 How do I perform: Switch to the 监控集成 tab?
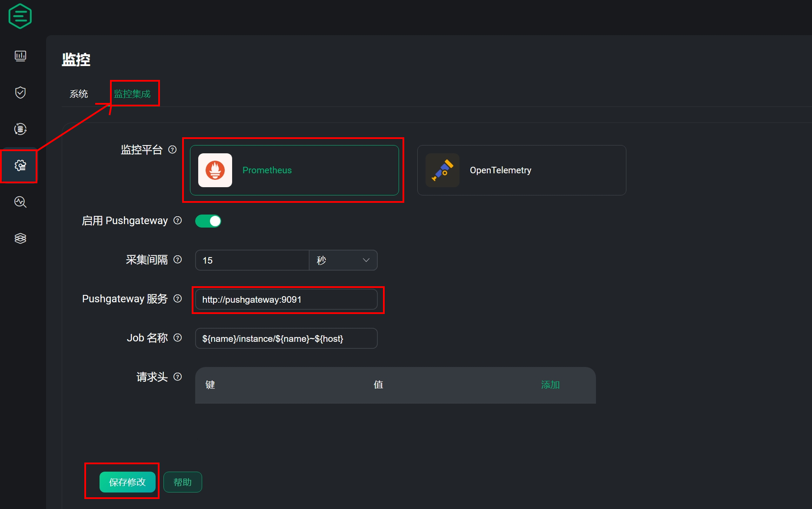pyautogui.click(x=132, y=94)
